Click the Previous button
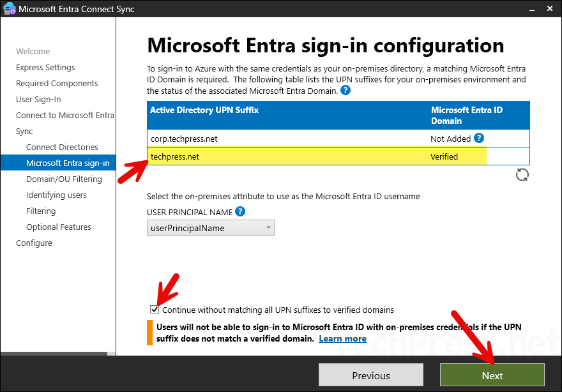This screenshot has height=392, width=562. tap(371, 375)
